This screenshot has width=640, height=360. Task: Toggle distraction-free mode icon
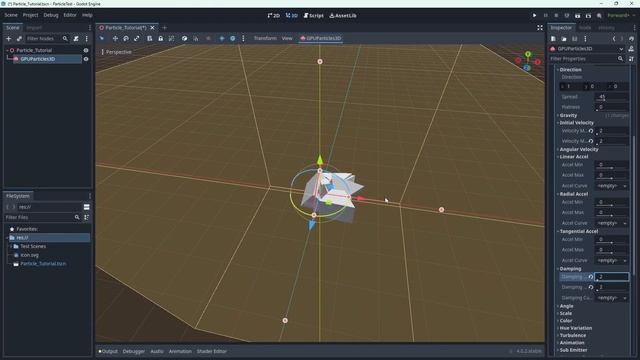pos(540,28)
